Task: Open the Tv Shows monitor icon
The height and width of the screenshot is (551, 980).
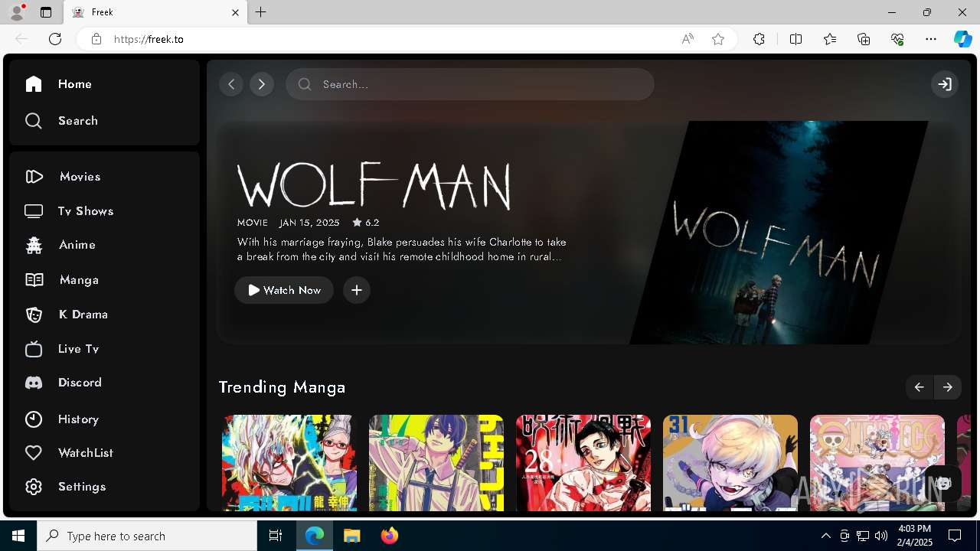Action: pos(34,211)
